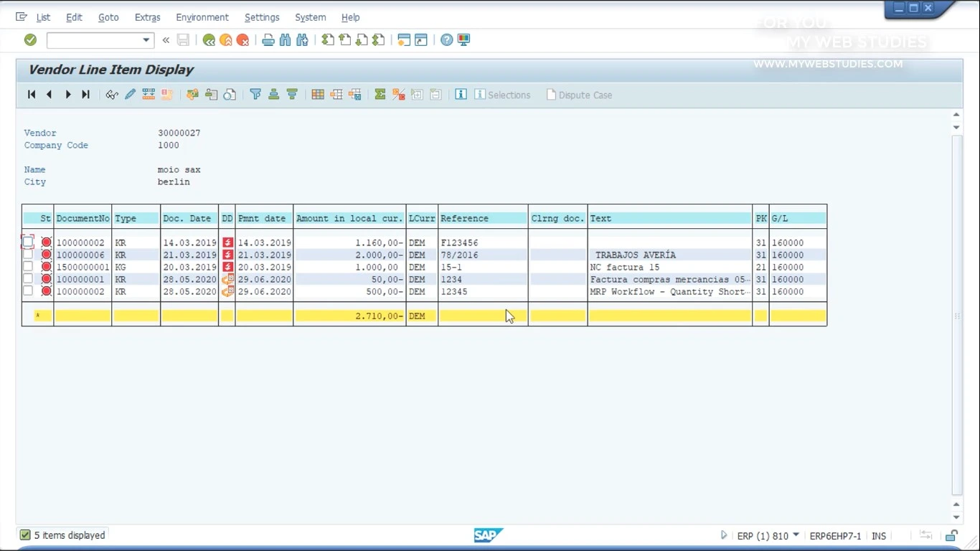Collapse command field with double chevron
Screen dimensions: 980x551
click(166, 40)
